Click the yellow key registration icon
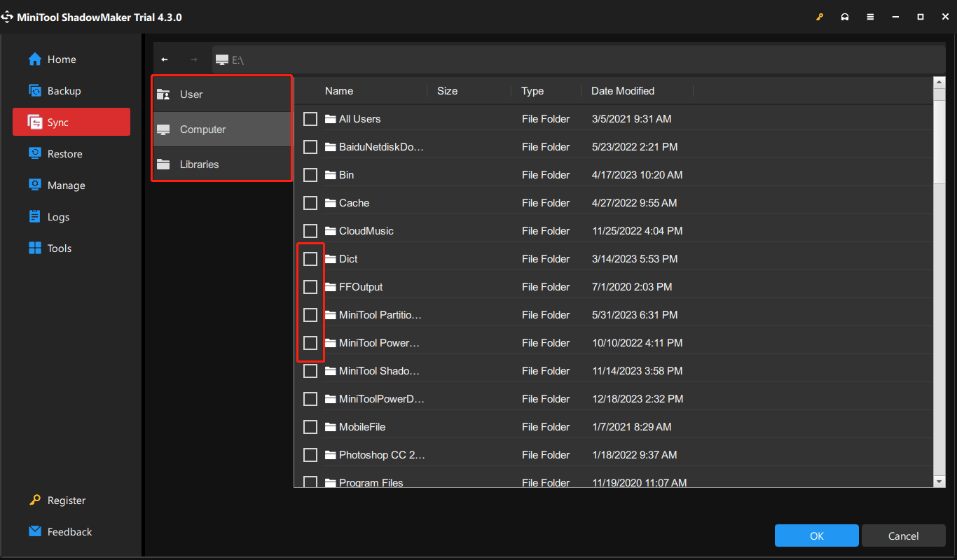 pyautogui.click(x=820, y=16)
